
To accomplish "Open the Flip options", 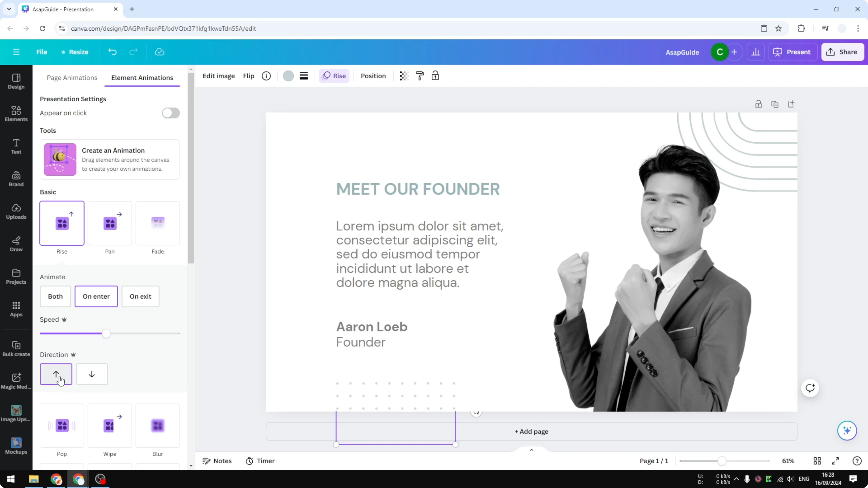I will coord(249,76).
